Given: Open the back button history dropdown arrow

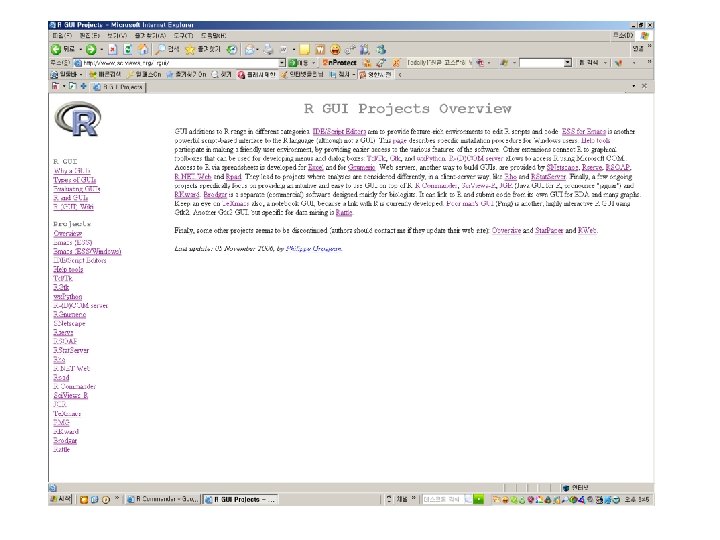Looking at the screenshot, I should 80,49.
